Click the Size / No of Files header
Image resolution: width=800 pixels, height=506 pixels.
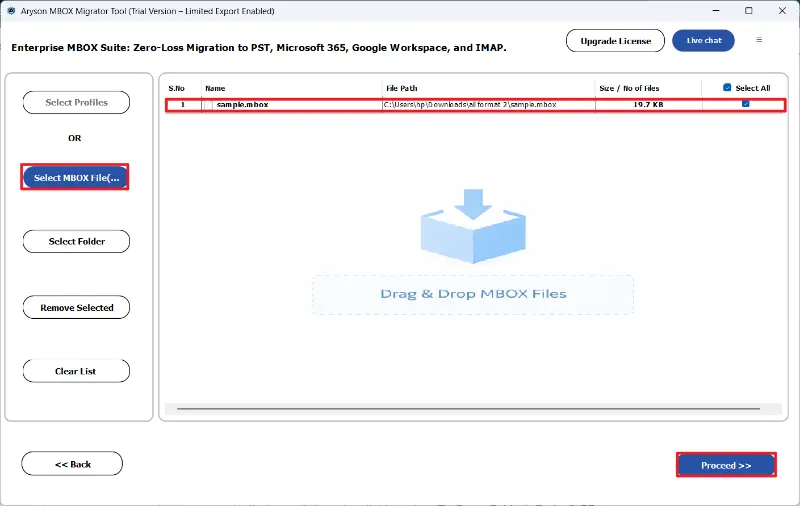pyautogui.click(x=629, y=88)
